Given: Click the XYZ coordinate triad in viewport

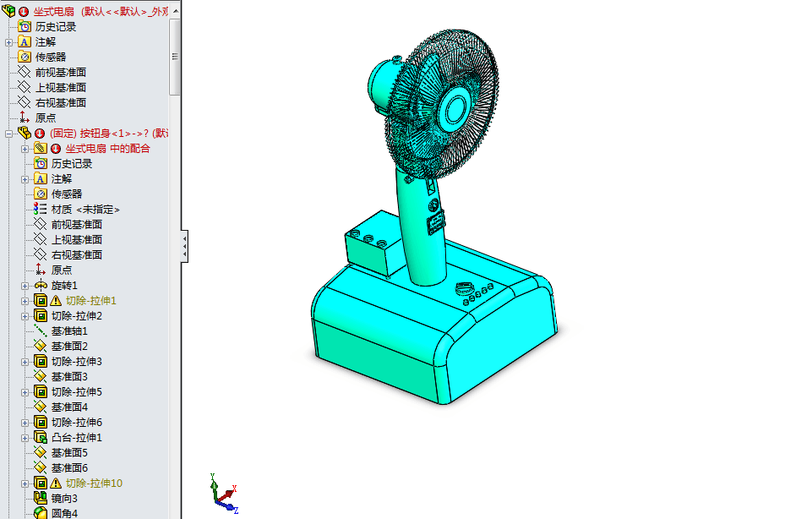Looking at the screenshot, I should (224, 493).
